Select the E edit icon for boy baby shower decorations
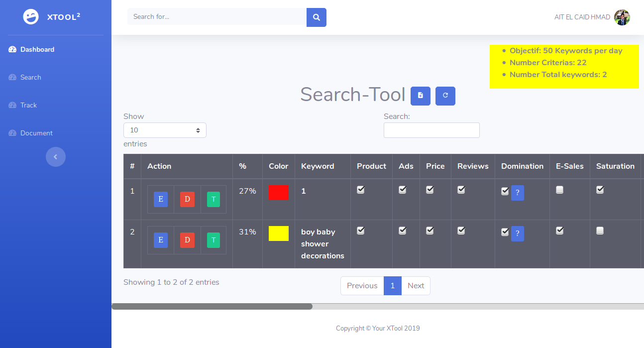 (160, 240)
